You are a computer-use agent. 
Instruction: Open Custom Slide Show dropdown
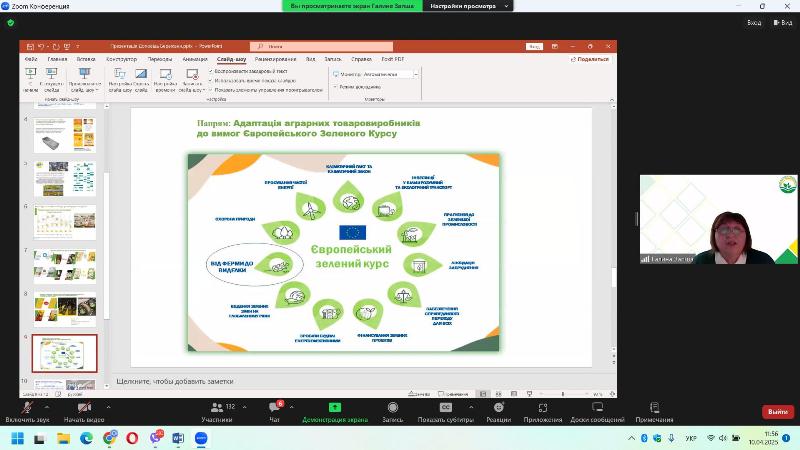pyautogui.click(x=85, y=80)
